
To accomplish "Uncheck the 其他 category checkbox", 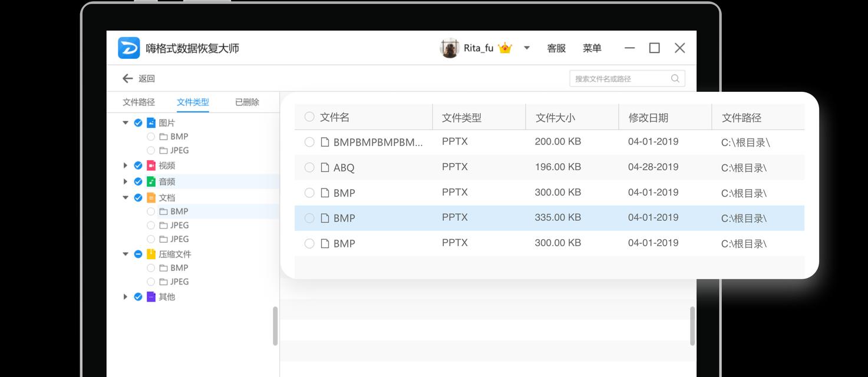I will coord(138,297).
